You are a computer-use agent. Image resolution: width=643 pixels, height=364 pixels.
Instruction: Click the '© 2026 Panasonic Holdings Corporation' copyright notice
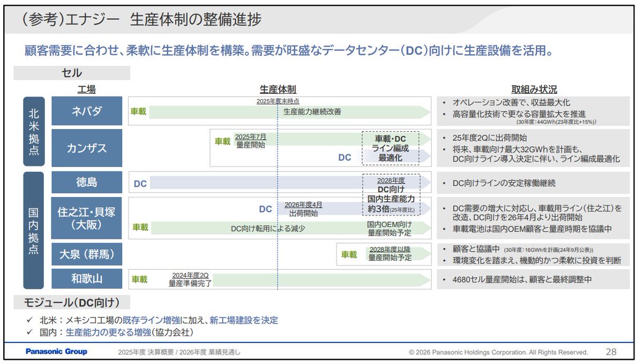pos(498,352)
